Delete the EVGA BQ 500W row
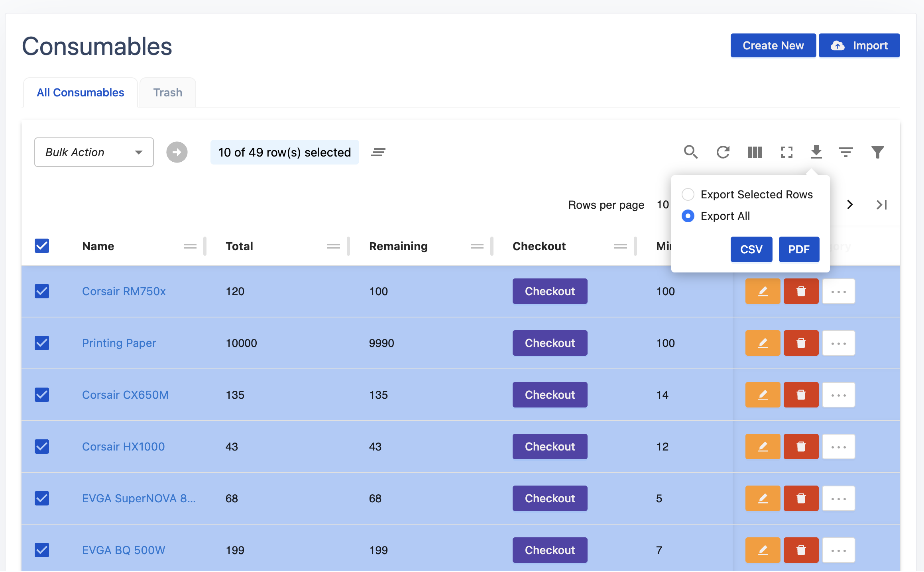Screen dimensions: 924x572 pyautogui.click(x=801, y=550)
